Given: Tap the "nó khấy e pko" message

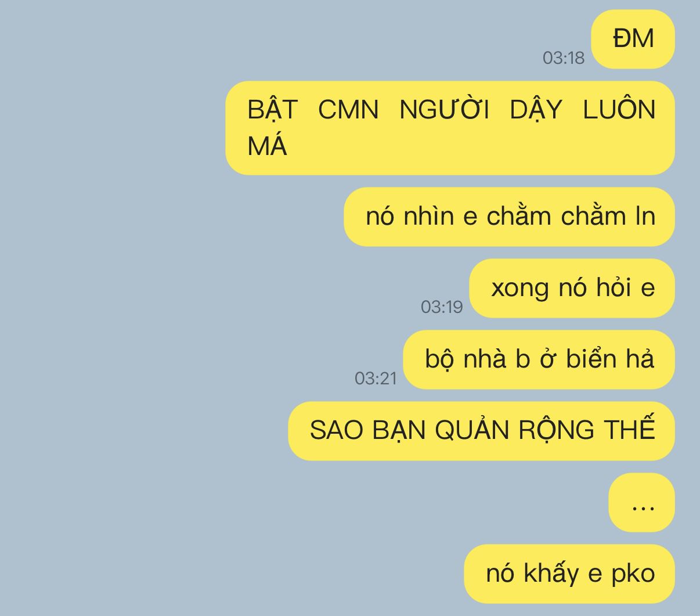Looking at the screenshot, I should coord(569,574).
